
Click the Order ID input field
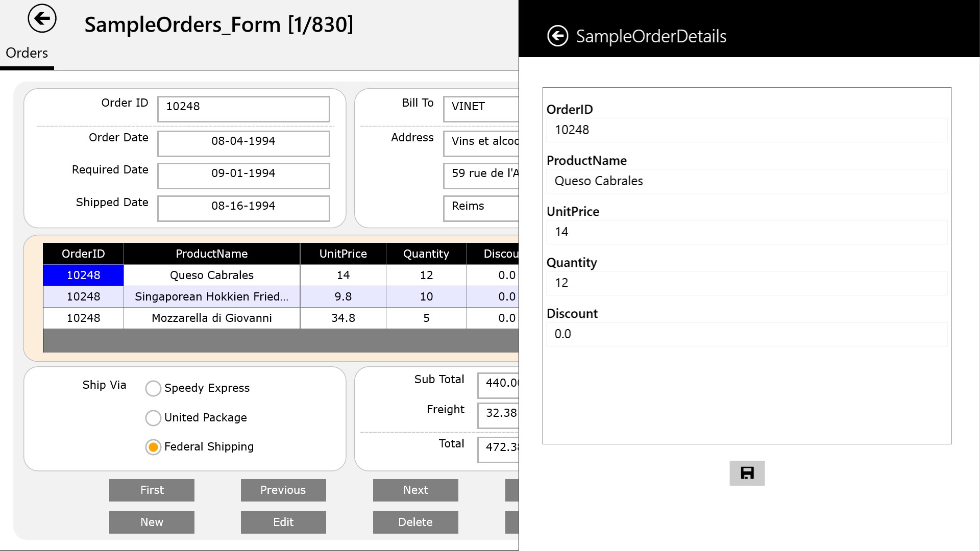[243, 106]
